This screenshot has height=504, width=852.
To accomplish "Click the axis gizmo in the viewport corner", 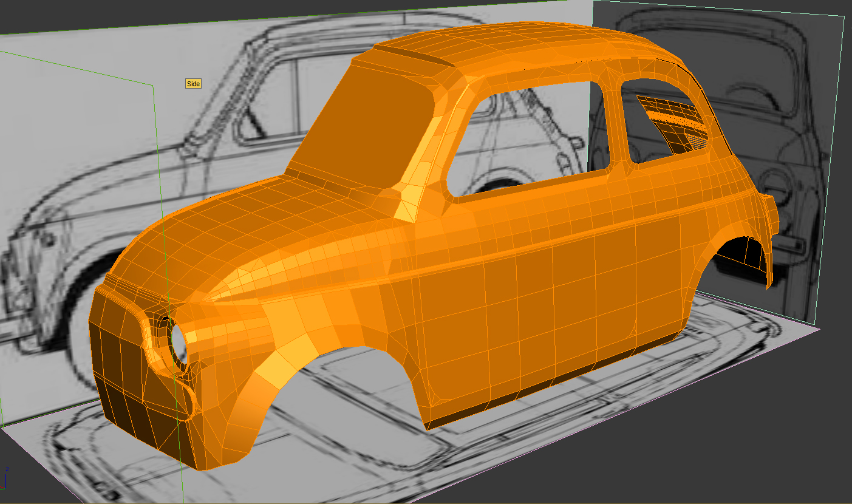I will point(5,478).
